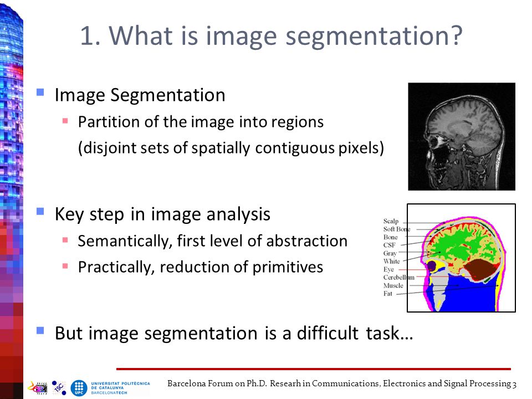Click "Practically, reduction of primitives" line
This screenshot has width=532, height=399.
pyautogui.click(x=201, y=267)
